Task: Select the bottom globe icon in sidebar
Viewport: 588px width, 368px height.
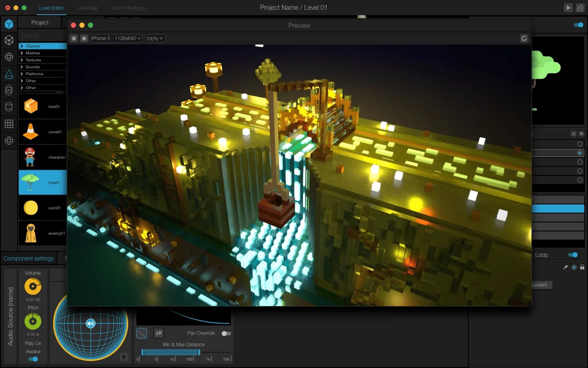Action: pyautogui.click(x=9, y=141)
